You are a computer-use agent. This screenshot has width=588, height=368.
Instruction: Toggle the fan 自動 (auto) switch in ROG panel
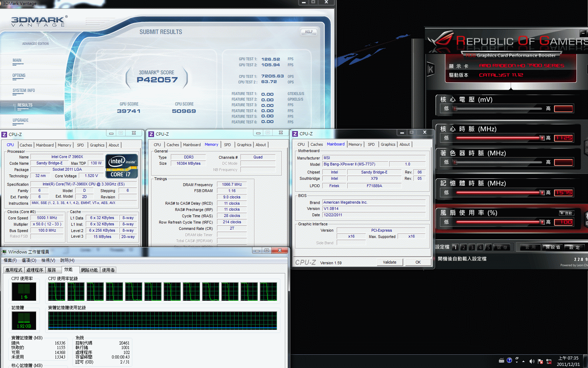click(566, 213)
